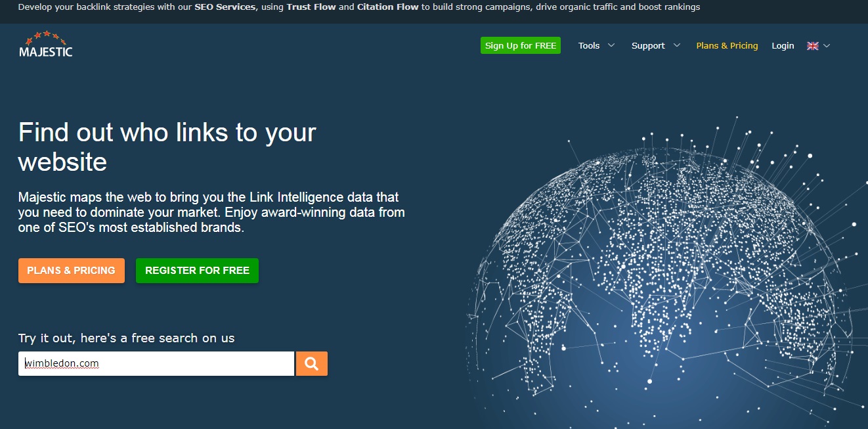Screen dimensions: 868x429
Task: Click the Sign Up for FREE button
Action: (521, 45)
